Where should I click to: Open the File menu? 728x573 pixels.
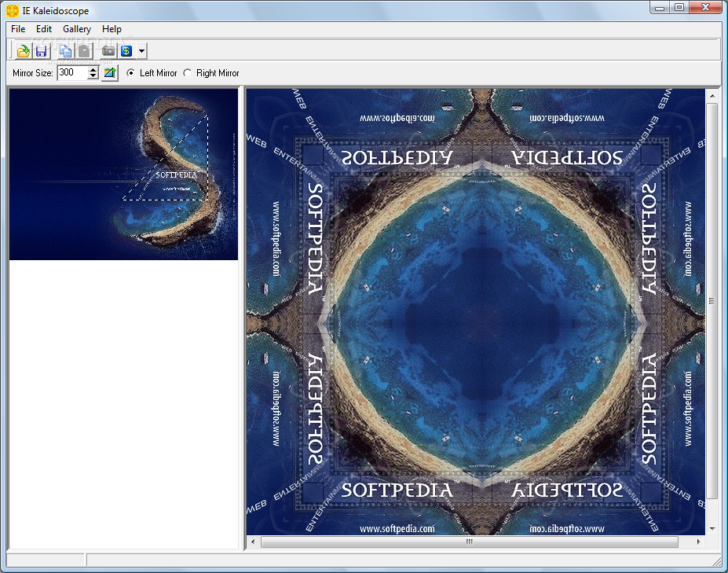[x=18, y=29]
